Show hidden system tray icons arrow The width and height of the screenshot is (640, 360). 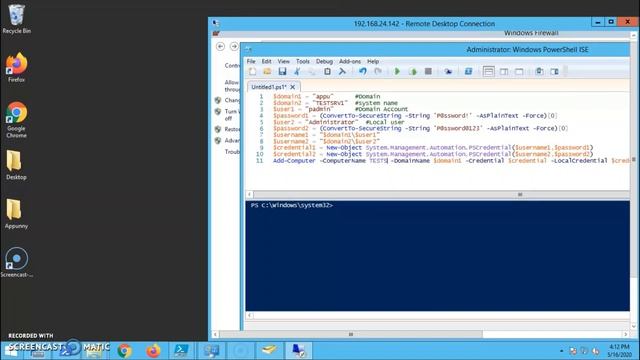pyautogui.click(x=562, y=351)
